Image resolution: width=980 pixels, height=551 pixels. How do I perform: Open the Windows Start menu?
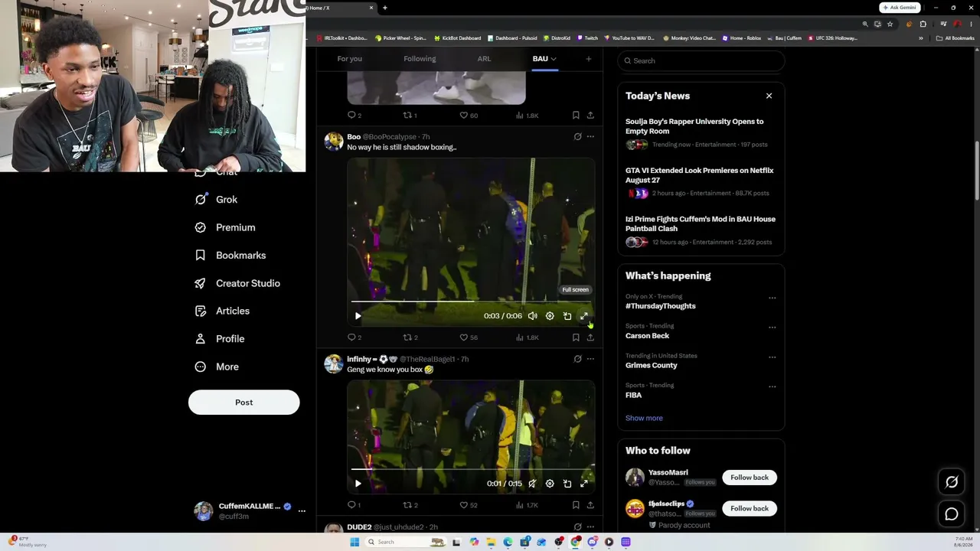coord(354,542)
